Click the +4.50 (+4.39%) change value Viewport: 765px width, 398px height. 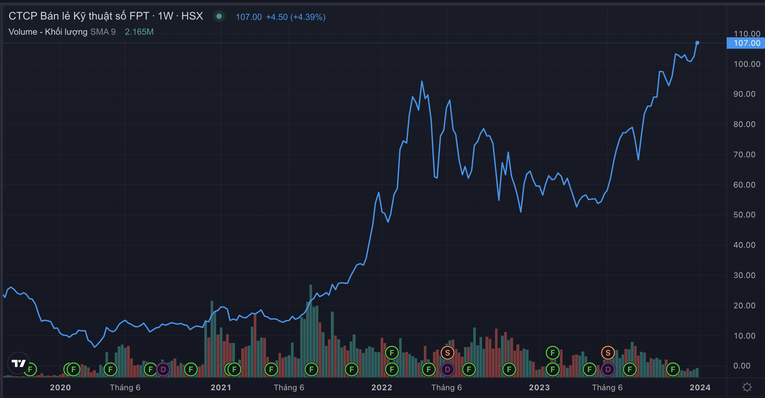pyautogui.click(x=296, y=17)
